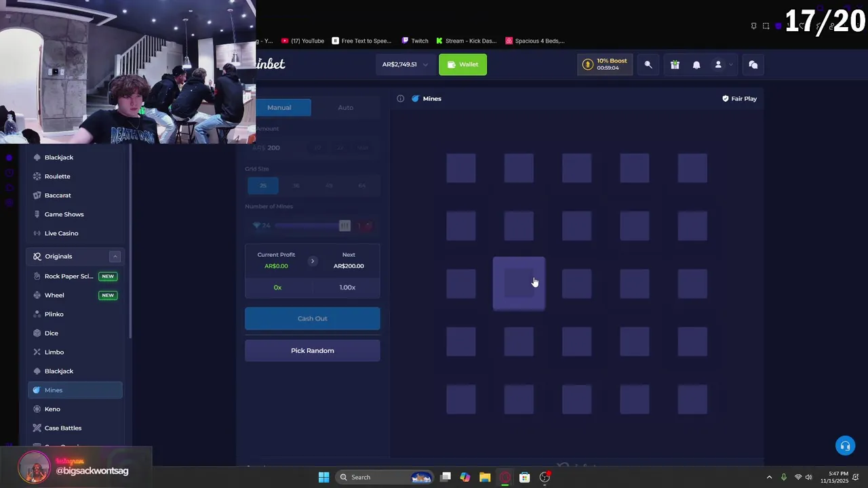Click the volume icon in system tray
The height and width of the screenshot is (488, 868).
click(x=809, y=477)
